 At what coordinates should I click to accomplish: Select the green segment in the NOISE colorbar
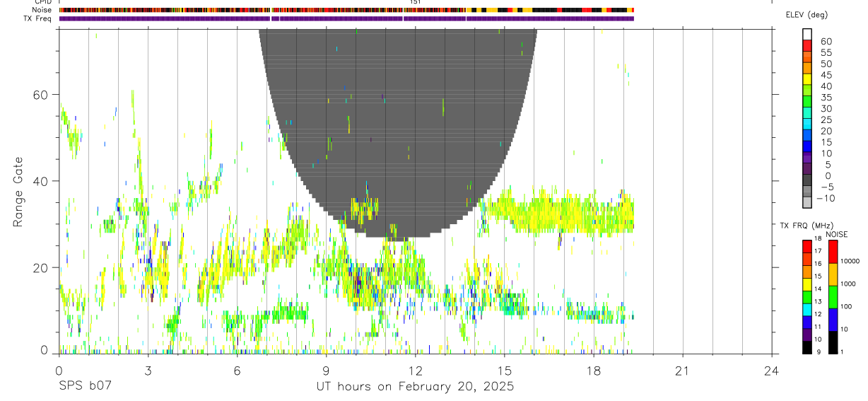click(x=832, y=298)
